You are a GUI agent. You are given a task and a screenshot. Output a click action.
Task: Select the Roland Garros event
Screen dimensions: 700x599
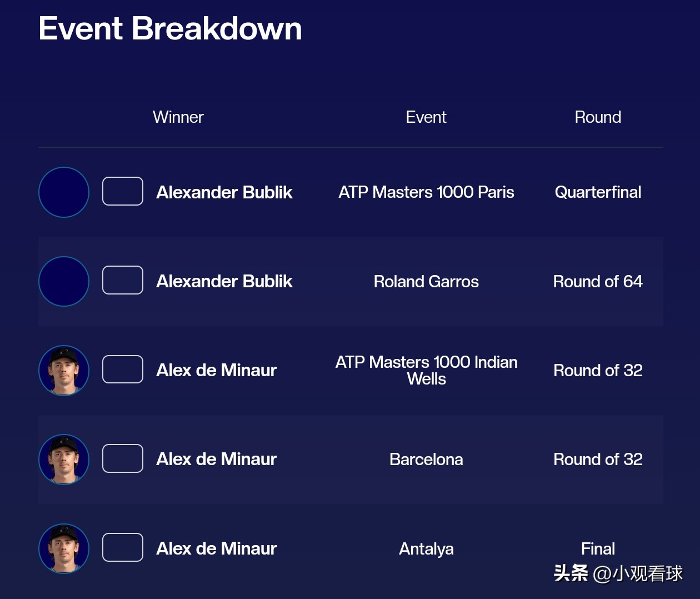click(x=426, y=282)
